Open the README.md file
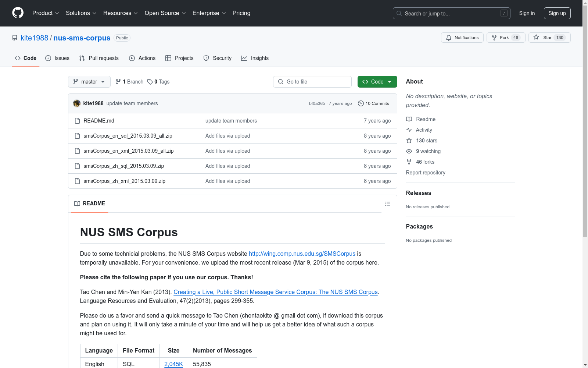Screen dimensions: 588x368 [x=99, y=121]
